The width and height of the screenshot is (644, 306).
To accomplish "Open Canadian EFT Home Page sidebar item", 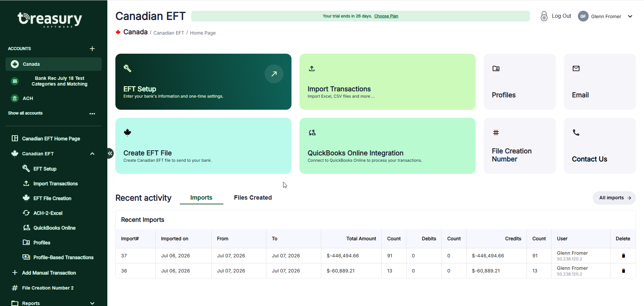I will click(51, 139).
